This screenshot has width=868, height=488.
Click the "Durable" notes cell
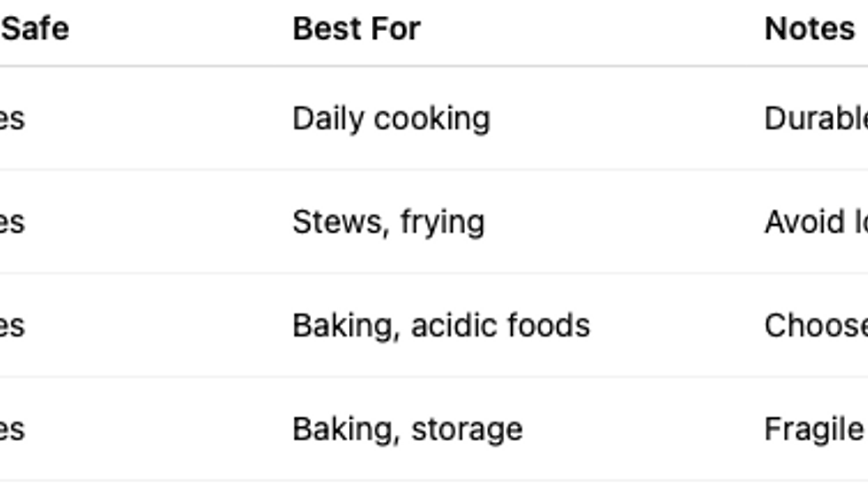815,119
